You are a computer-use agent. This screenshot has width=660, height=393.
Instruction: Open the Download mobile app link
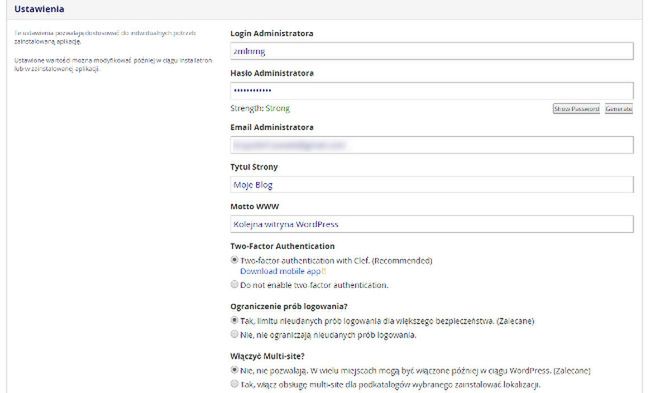(x=280, y=271)
